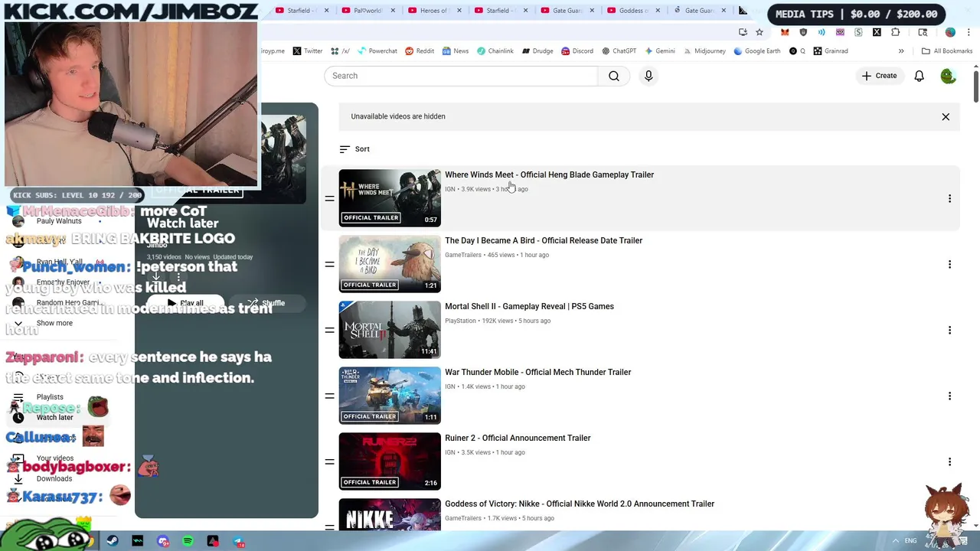Open Where Winds Meet Heng Blade trailer title
980x551 pixels.
[x=549, y=175]
